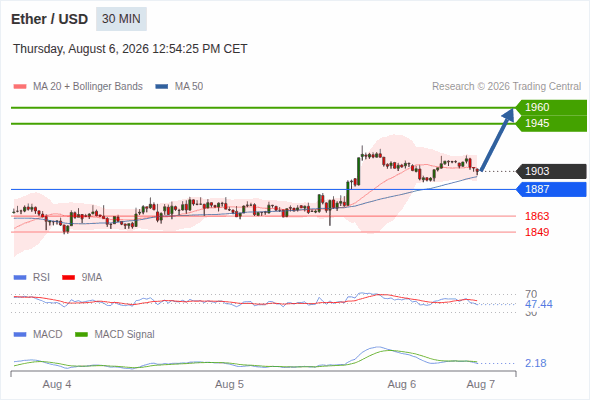Toggle the MACD legend entry

click(38, 334)
